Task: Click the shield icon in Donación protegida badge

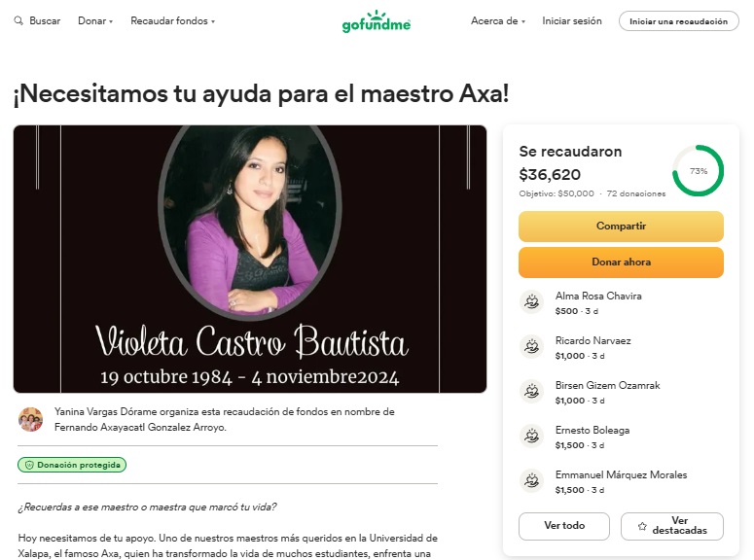Action: [29, 465]
